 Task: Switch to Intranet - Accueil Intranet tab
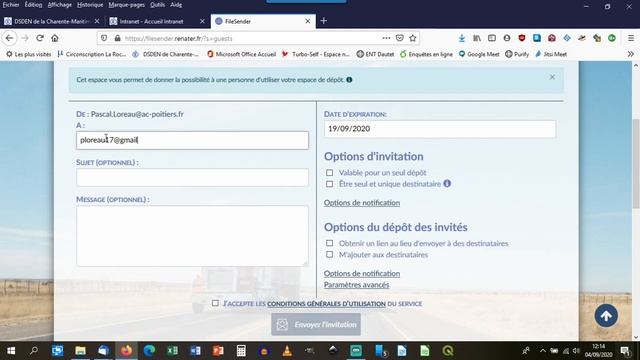[152, 21]
